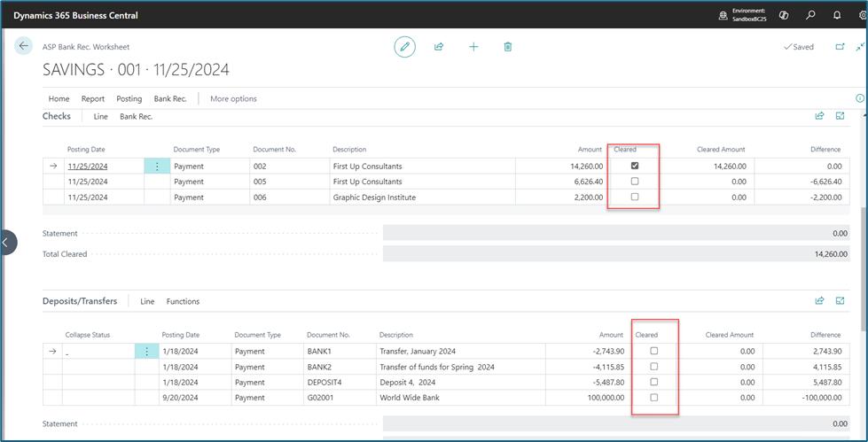
Task: Open Checks section Bank Rec. menu
Action: [137, 117]
